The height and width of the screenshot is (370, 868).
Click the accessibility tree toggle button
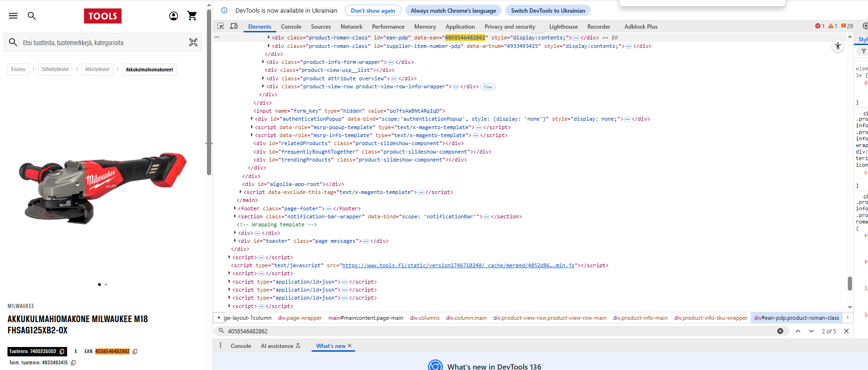point(838,46)
